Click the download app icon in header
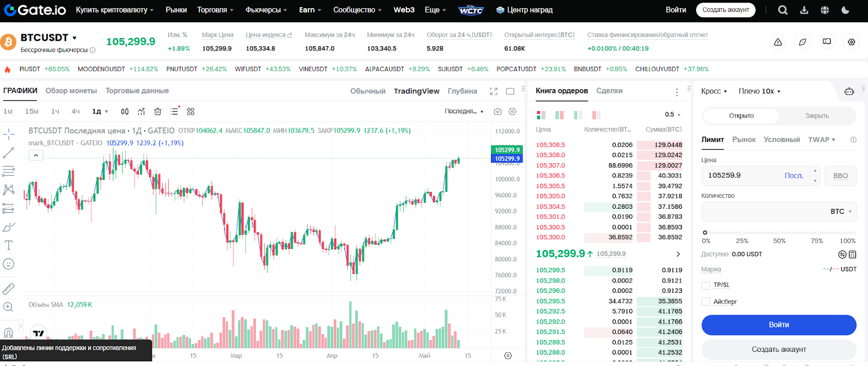868x366 pixels. [x=804, y=10]
